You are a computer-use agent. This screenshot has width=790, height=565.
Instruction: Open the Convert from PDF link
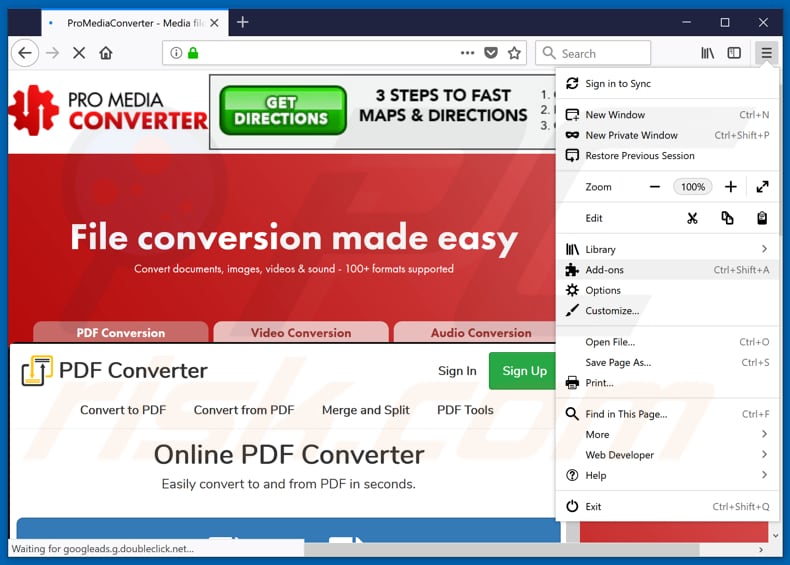(244, 410)
